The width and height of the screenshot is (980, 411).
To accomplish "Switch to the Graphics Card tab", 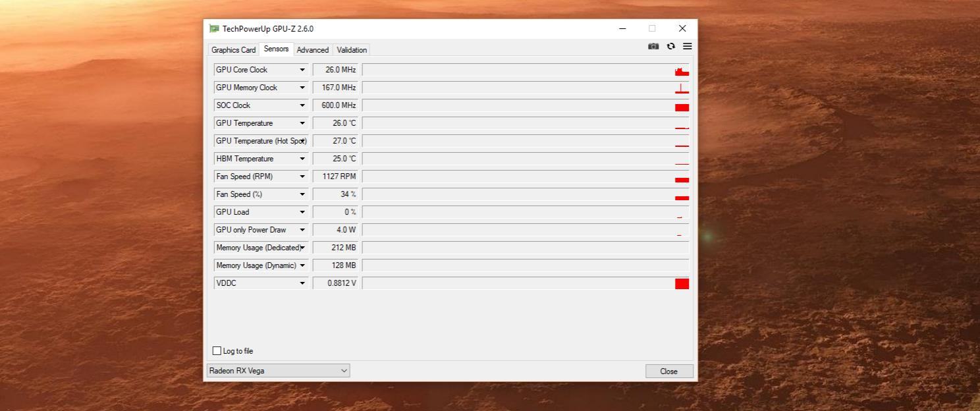I will pyautogui.click(x=233, y=50).
